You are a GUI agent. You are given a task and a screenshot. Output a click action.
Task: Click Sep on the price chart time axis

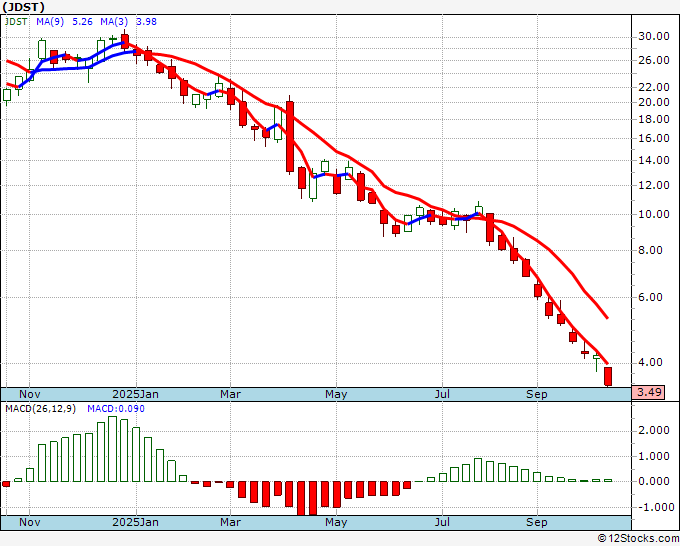(x=537, y=394)
